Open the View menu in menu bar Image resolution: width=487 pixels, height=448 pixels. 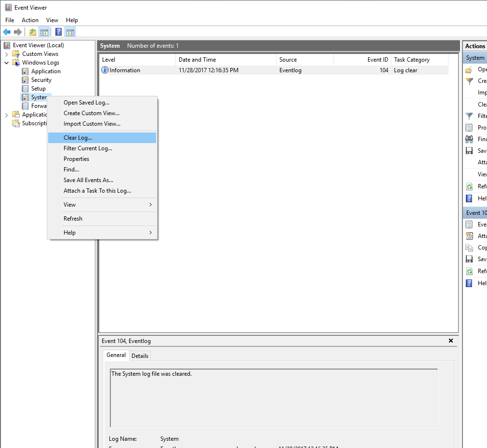click(52, 20)
